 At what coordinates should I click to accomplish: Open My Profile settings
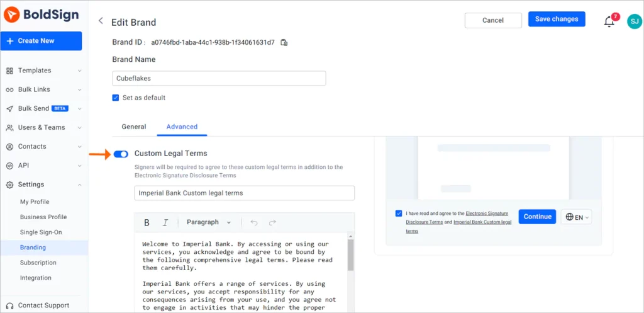click(x=35, y=202)
